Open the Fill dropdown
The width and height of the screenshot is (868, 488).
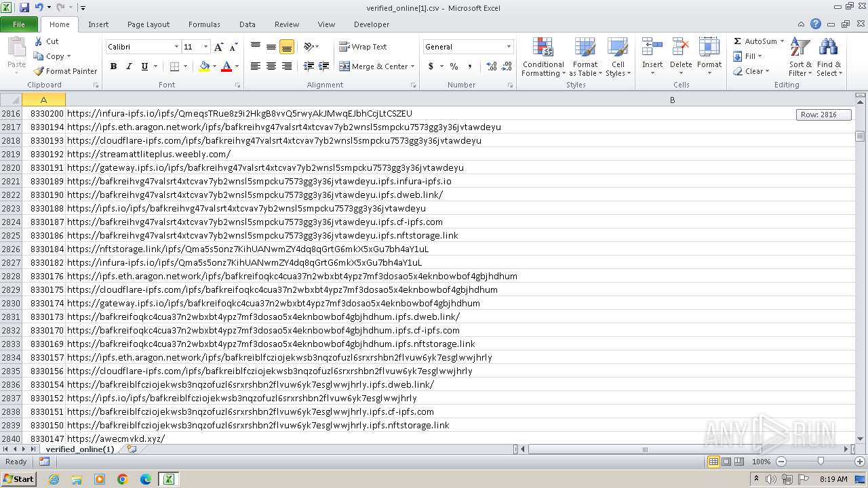tap(749, 56)
